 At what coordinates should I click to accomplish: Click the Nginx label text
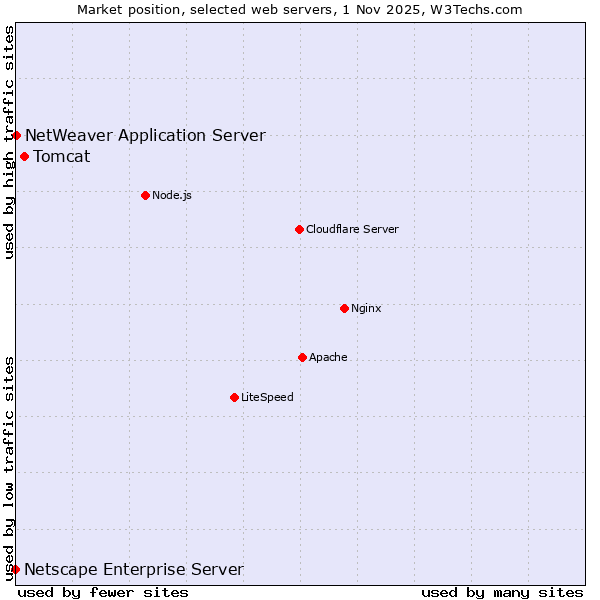pos(366,308)
